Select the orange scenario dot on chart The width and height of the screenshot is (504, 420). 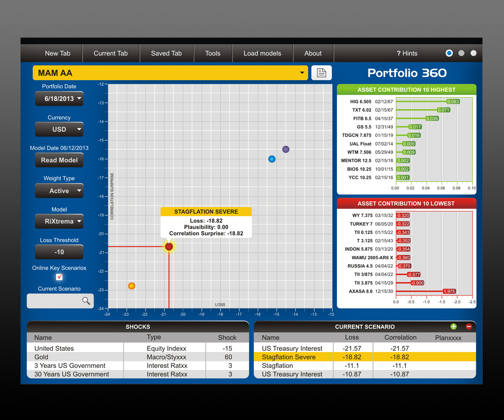[131, 286]
